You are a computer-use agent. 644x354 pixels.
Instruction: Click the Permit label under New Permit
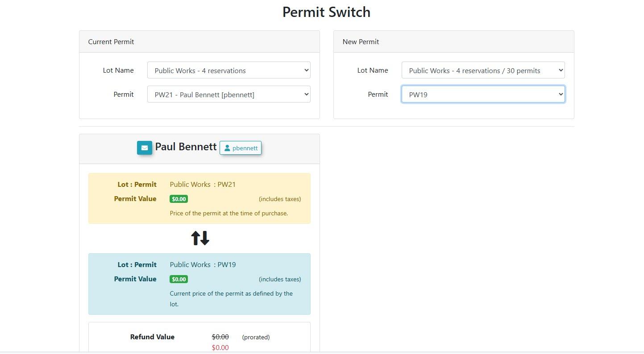pyautogui.click(x=378, y=95)
